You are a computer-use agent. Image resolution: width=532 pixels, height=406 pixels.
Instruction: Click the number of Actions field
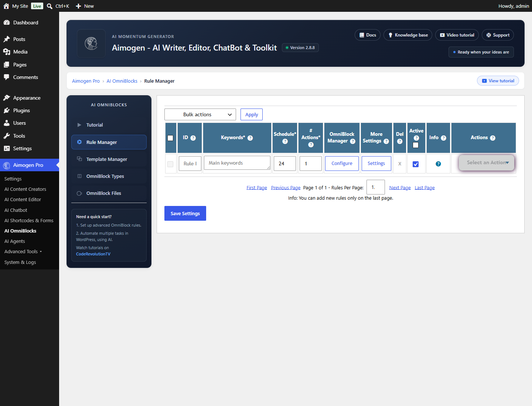click(311, 164)
